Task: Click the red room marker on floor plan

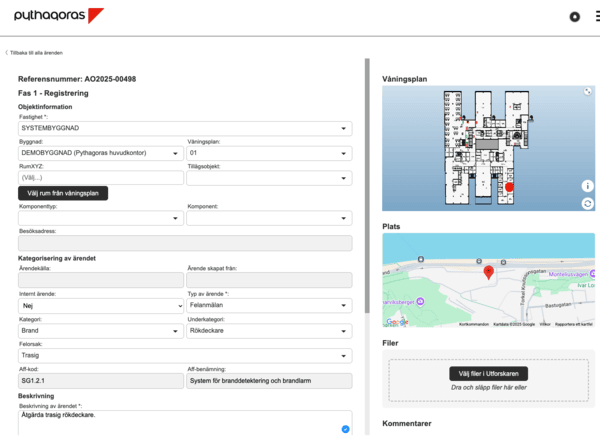Action: 509,187
